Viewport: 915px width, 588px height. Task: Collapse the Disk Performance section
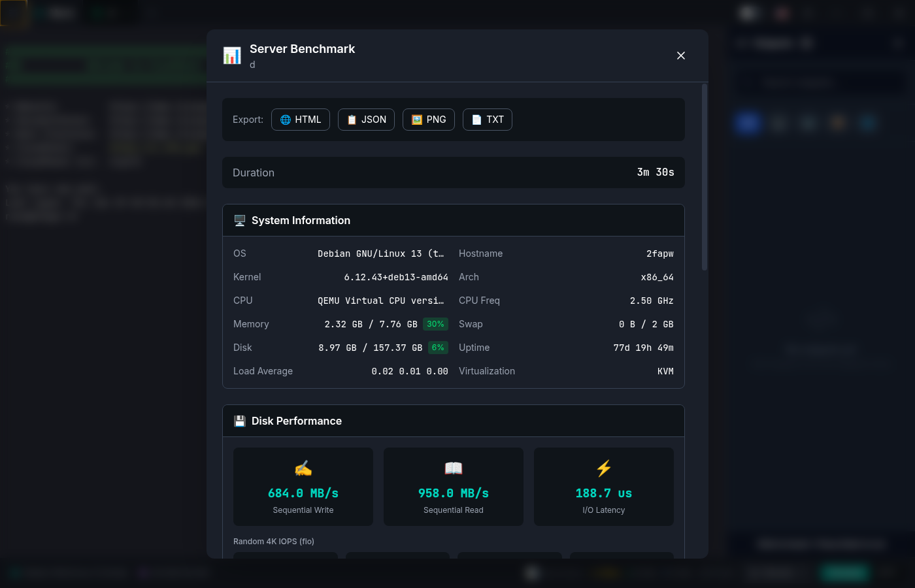[454, 421]
